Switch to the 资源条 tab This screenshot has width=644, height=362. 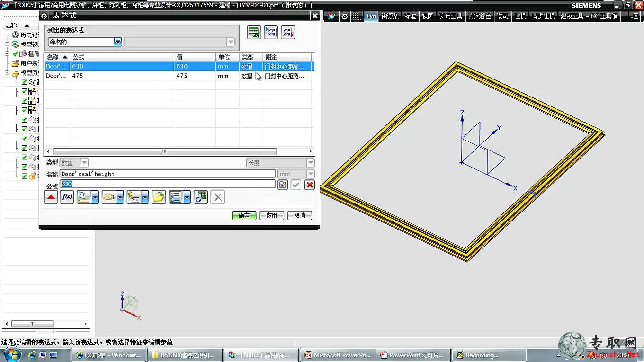point(390,16)
